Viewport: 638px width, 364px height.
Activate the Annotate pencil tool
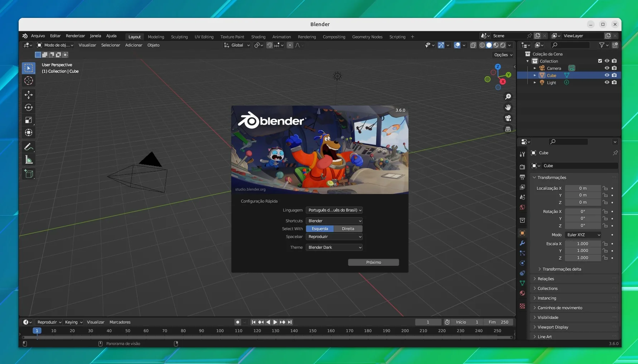click(x=29, y=147)
